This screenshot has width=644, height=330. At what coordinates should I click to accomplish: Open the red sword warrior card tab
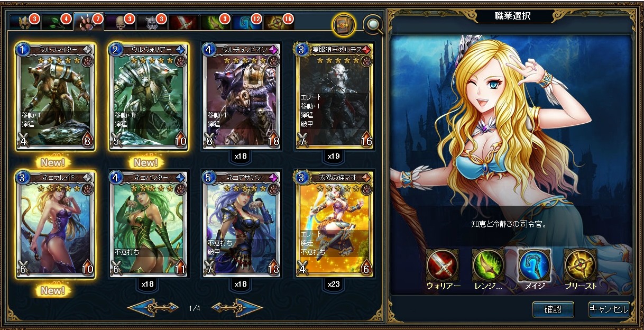pos(183,22)
